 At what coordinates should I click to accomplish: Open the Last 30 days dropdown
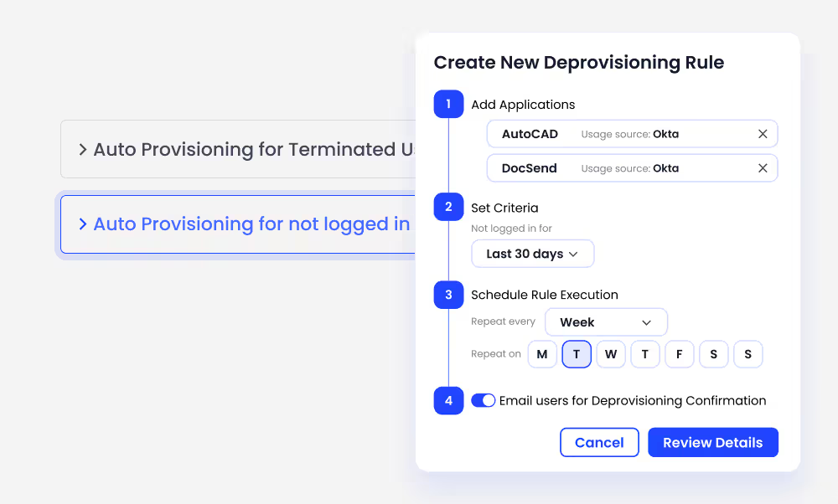tap(532, 253)
